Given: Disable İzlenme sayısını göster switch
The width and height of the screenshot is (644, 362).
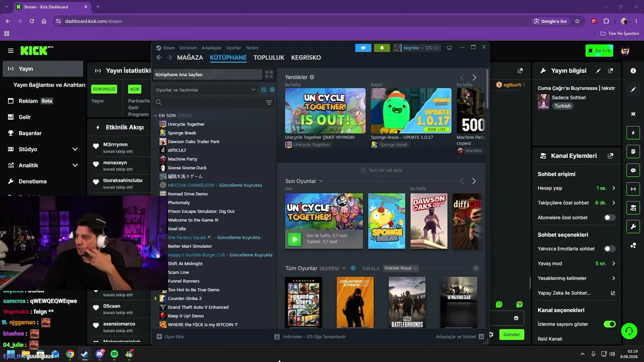Looking at the screenshot, I should [x=610, y=324].
